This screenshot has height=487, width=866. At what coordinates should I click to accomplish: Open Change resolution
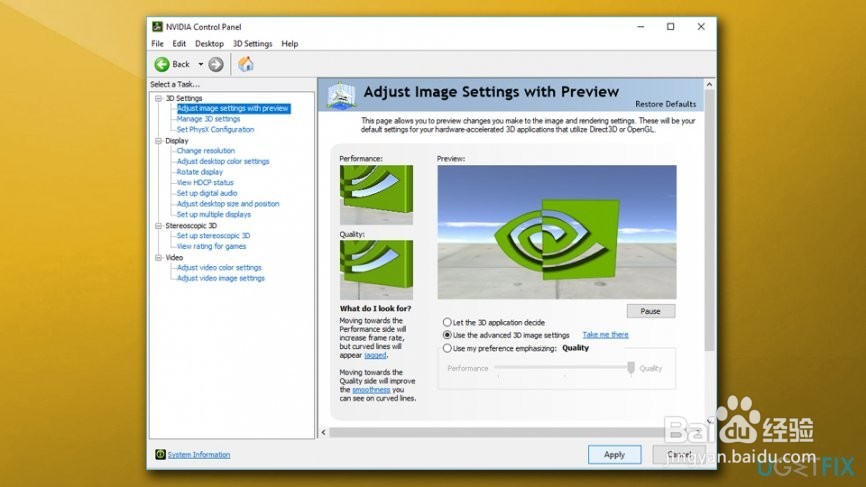click(205, 150)
